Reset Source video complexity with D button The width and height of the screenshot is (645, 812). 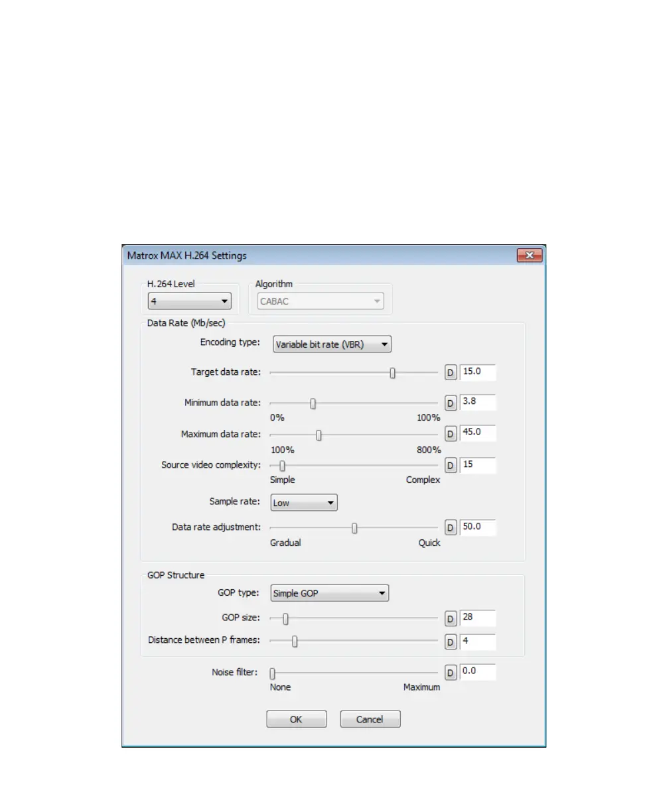point(450,465)
